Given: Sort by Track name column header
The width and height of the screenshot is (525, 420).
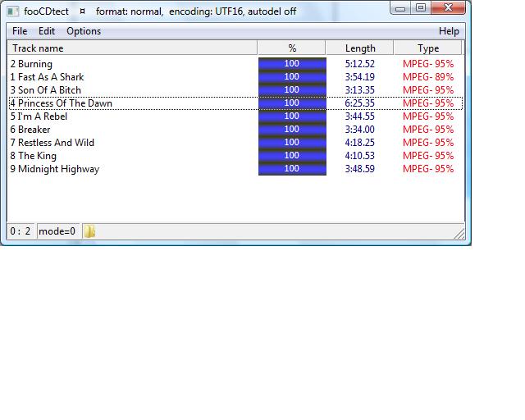Looking at the screenshot, I should coord(132,48).
